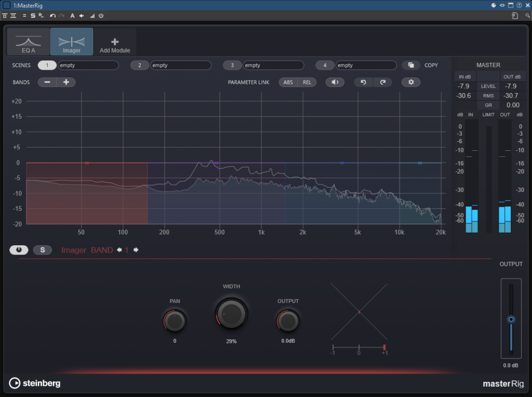
Task: Click the master OUTPUT fader handle
Action: [x=511, y=319]
